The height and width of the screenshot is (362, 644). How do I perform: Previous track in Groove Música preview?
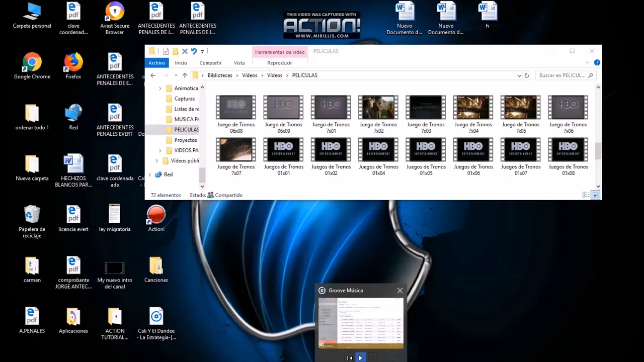(350, 358)
